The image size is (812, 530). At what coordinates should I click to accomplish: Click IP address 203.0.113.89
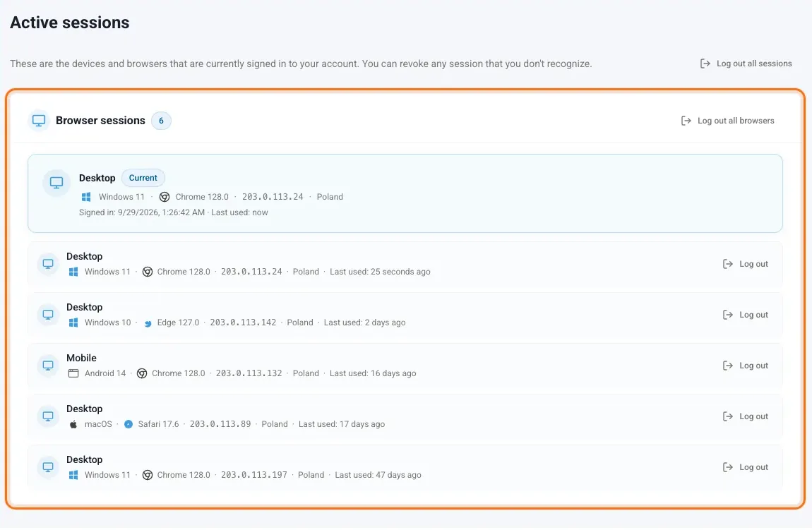coord(220,424)
